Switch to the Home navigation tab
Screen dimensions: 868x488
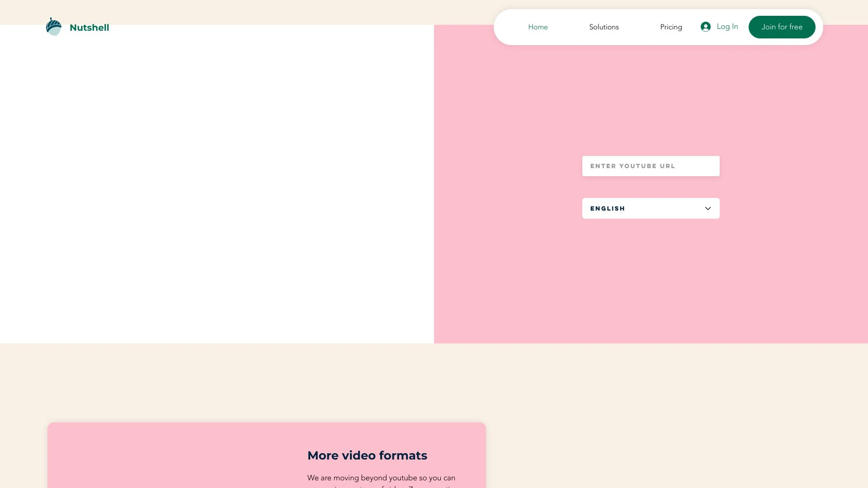point(538,27)
